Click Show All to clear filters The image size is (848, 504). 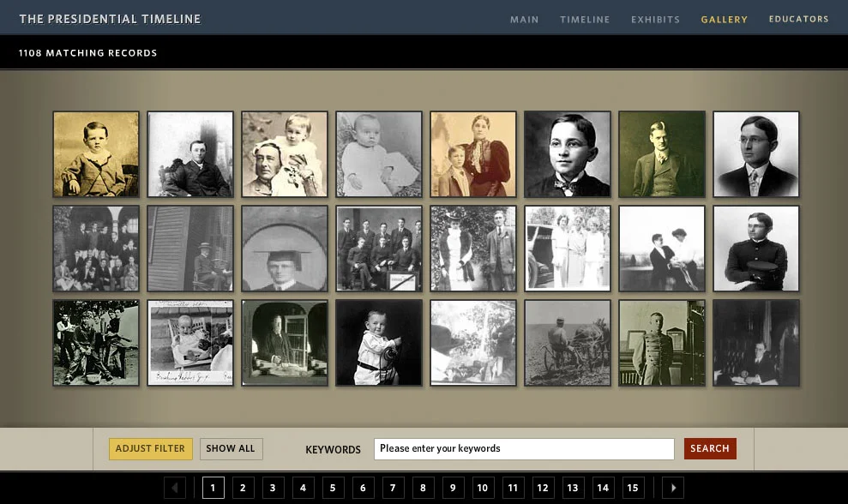click(x=231, y=448)
